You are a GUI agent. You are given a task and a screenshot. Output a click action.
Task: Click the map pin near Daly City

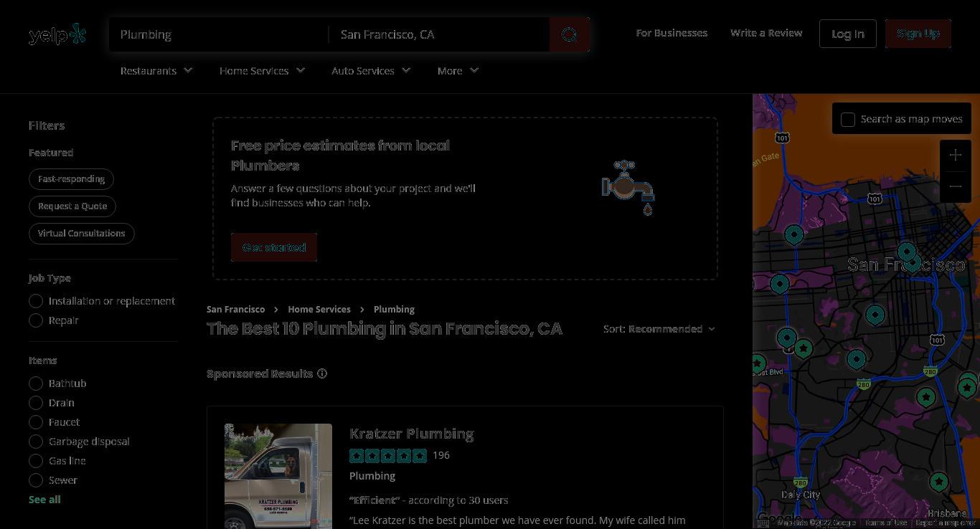coord(938,482)
